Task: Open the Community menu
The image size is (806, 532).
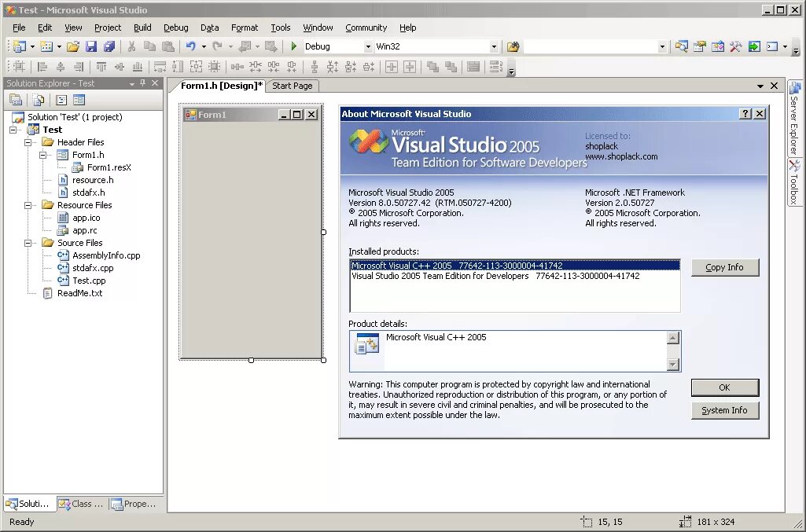Action: pos(366,28)
